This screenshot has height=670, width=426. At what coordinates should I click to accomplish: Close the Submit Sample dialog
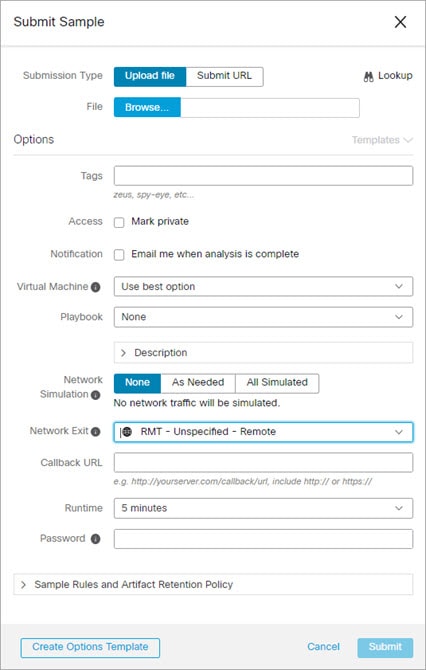click(400, 22)
